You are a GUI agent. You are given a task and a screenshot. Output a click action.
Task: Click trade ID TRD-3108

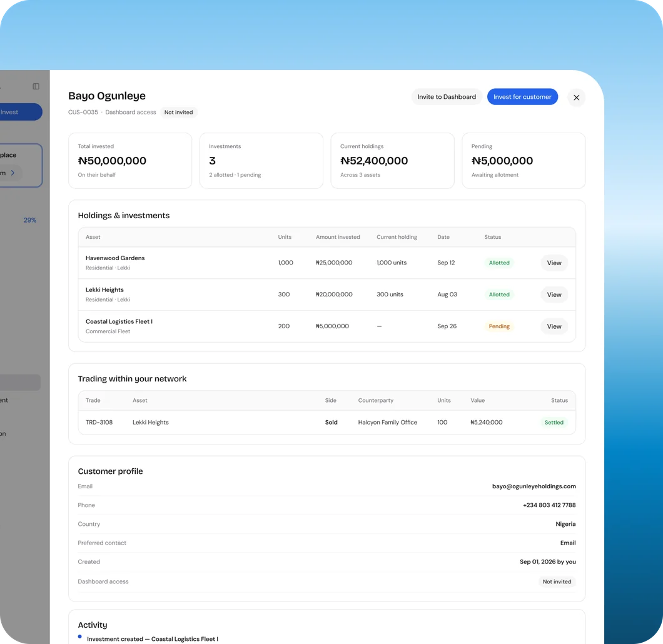99,422
